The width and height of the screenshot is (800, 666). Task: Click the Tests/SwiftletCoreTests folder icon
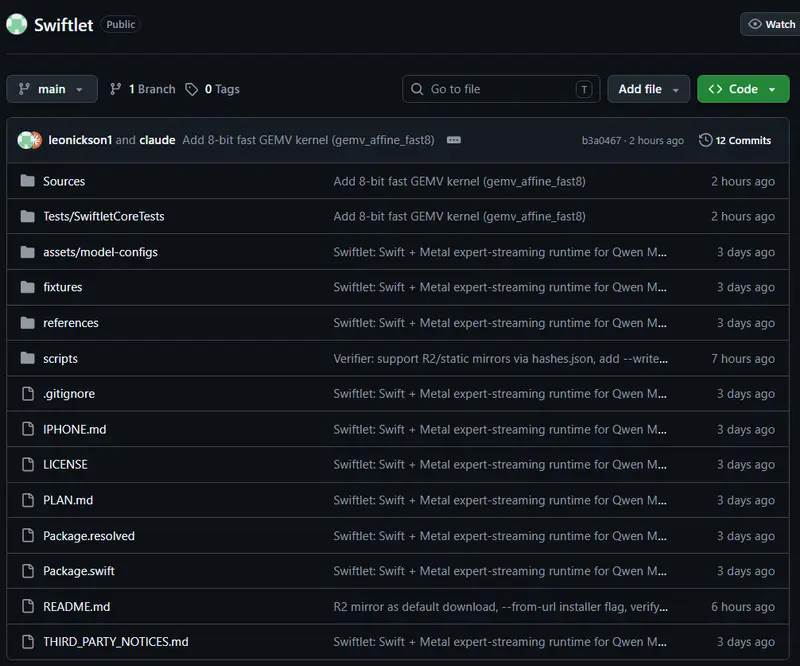pyautogui.click(x=28, y=216)
